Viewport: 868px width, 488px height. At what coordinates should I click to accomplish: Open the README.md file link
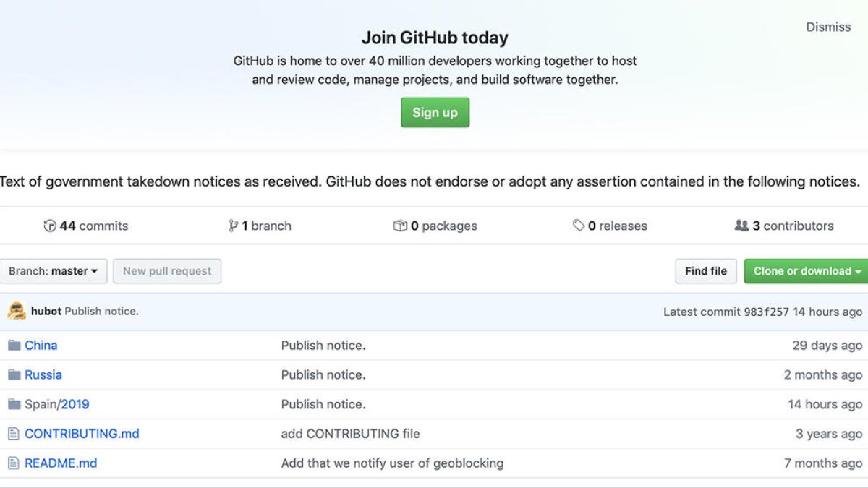tap(61, 463)
